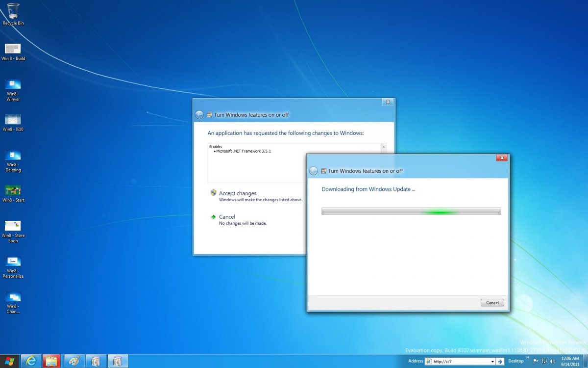The height and width of the screenshot is (368, 588).
Task: Cancel the Windows Update download
Action: 492,303
